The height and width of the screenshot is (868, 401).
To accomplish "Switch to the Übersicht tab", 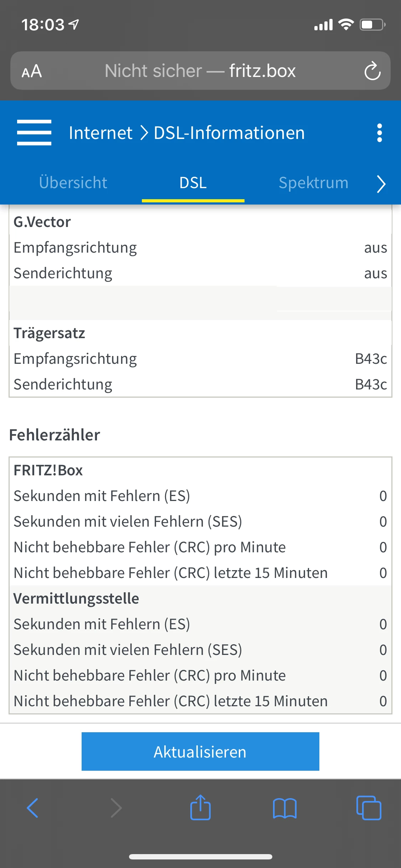I will (73, 183).
